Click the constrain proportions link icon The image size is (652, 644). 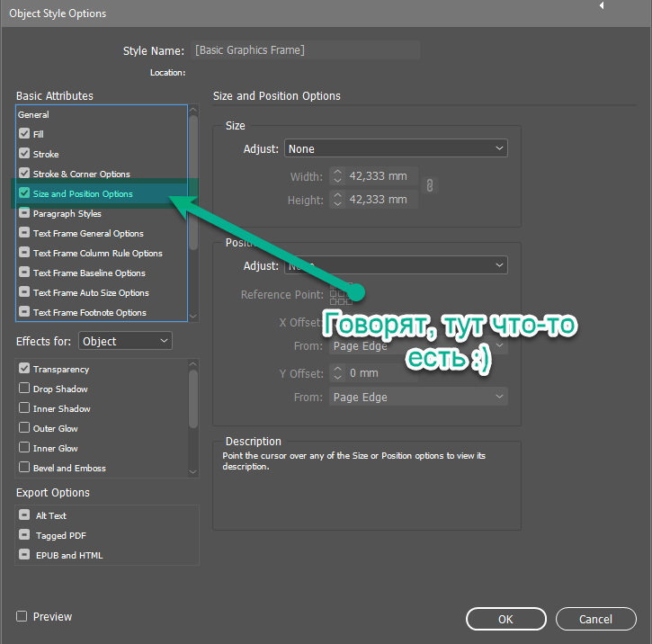pyautogui.click(x=430, y=186)
